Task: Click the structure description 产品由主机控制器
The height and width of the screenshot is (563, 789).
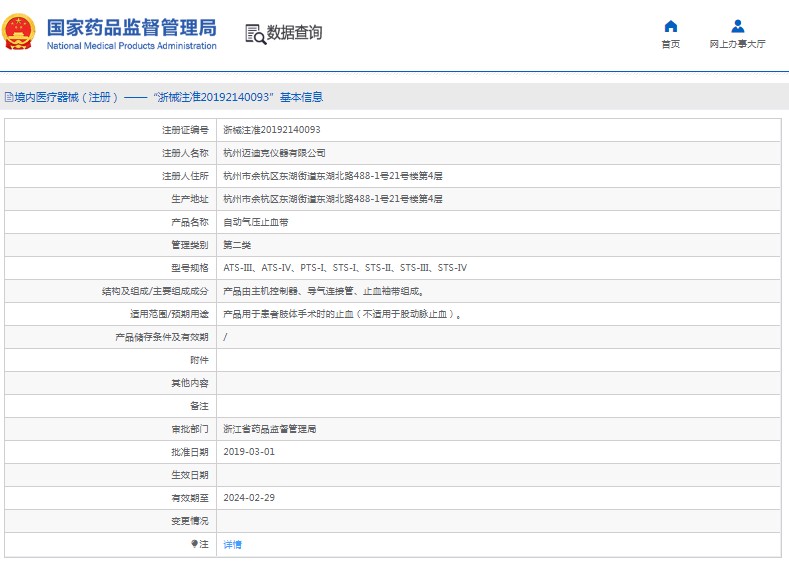Action: coord(324,291)
